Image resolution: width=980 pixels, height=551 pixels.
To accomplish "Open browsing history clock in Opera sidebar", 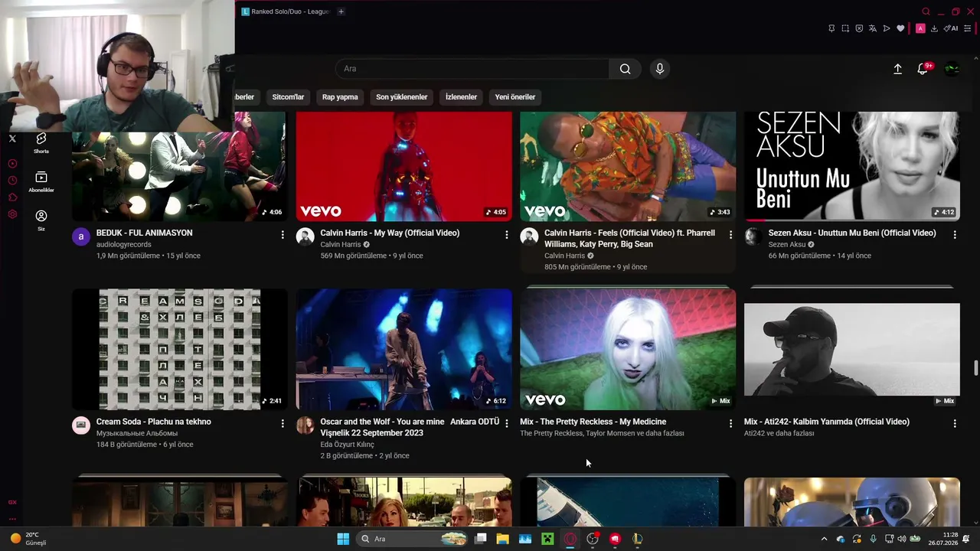I will (x=12, y=181).
